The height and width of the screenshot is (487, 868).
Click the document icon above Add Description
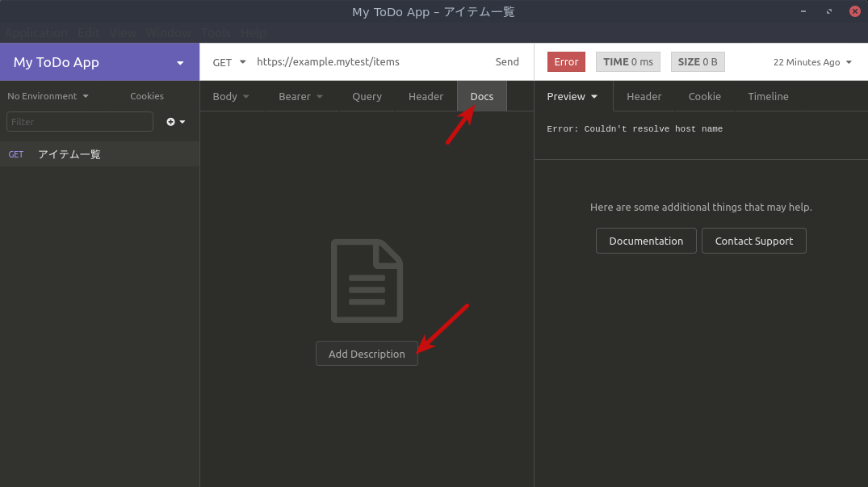(x=367, y=280)
